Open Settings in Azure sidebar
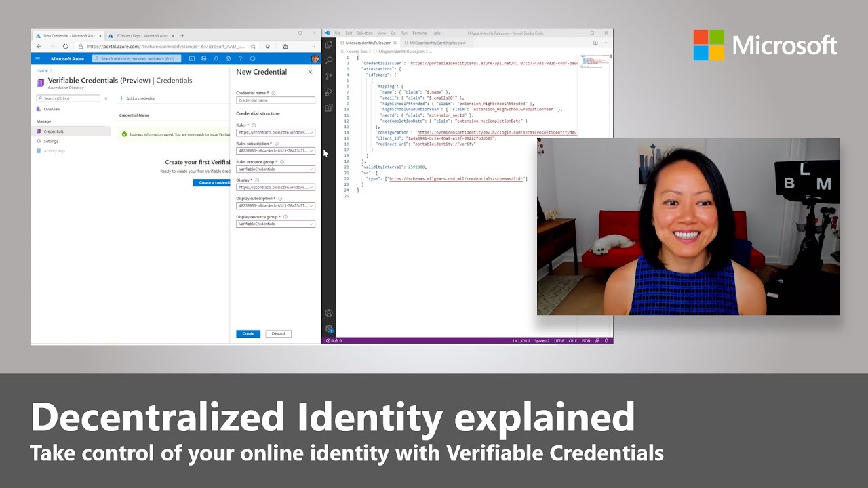Screen dimensions: 868x488 tap(52, 141)
